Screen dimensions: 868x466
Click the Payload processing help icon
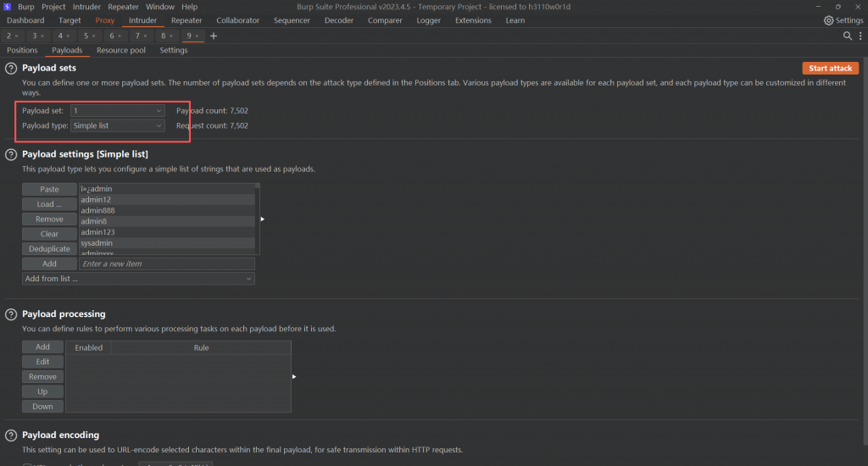(x=11, y=314)
